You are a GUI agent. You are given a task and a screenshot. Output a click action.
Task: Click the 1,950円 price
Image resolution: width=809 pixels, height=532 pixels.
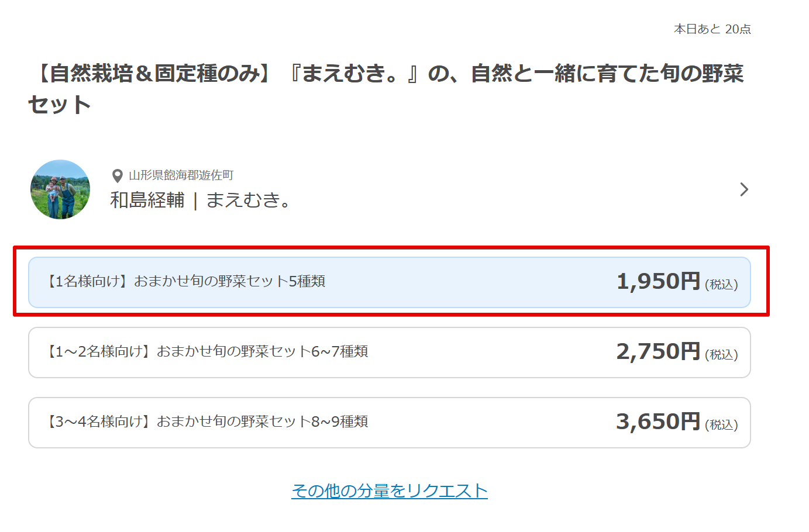(658, 282)
